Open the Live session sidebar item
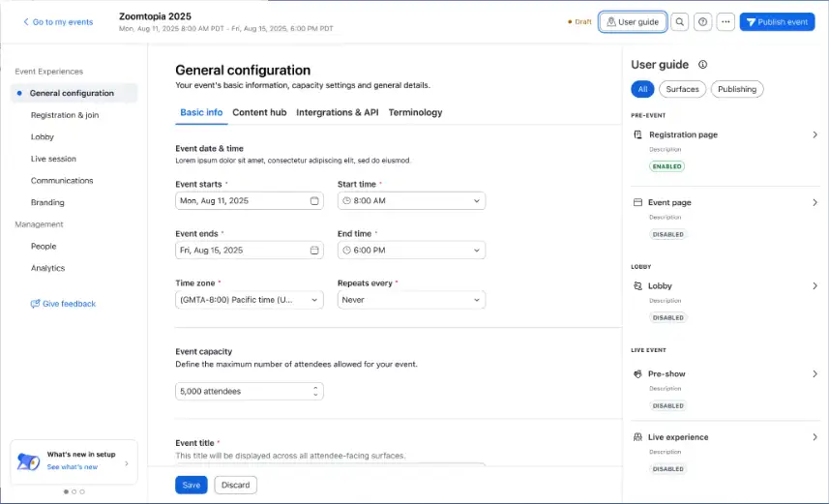The width and height of the screenshot is (829, 504). point(53,159)
